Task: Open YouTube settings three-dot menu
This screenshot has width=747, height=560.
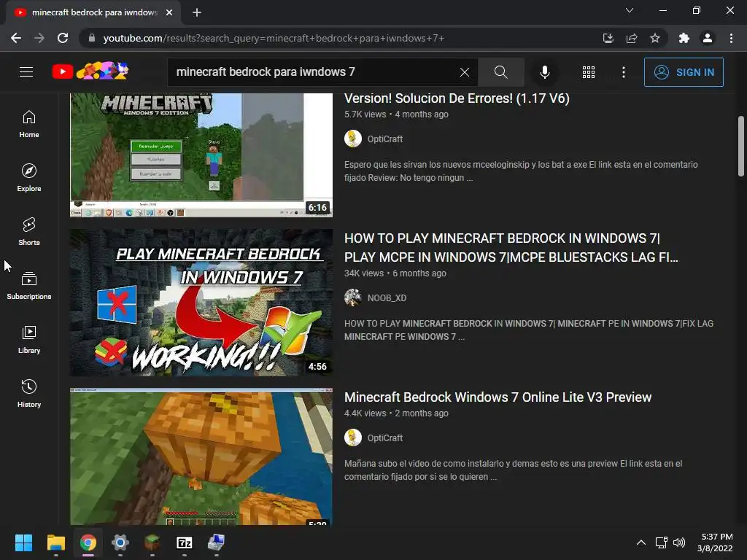Action: (x=624, y=72)
